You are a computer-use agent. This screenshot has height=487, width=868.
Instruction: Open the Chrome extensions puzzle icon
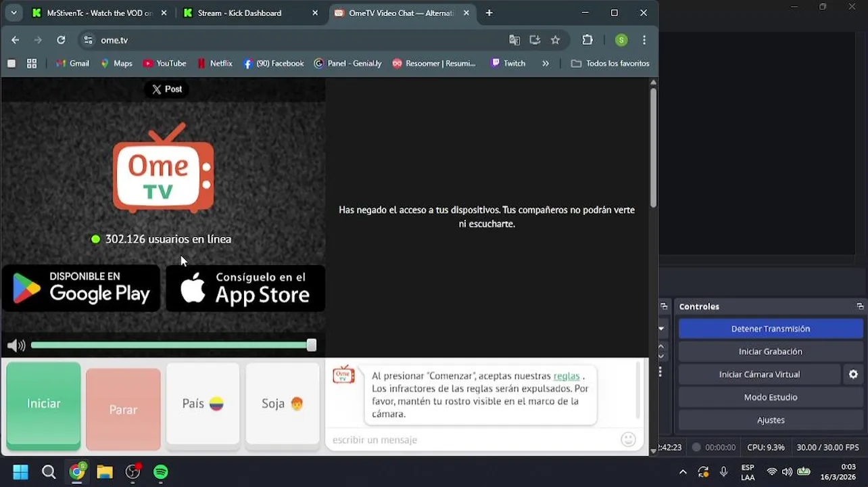coord(587,40)
